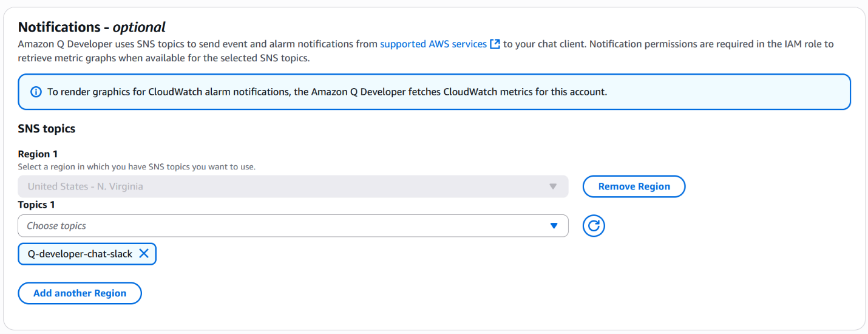Image resolution: width=868 pixels, height=334 pixels.
Task: Click the info icon in the CloudWatch banner
Action: pos(36,92)
